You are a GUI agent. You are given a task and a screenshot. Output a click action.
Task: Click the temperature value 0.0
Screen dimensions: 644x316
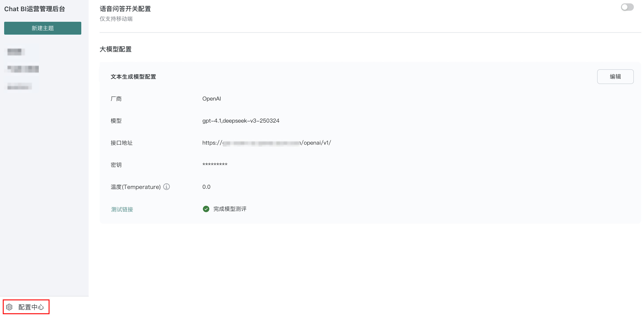(206, 187)
